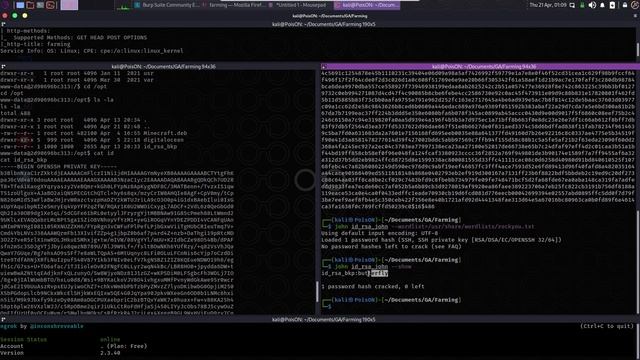Switch to Burp Suite Community taskbar window
This screenshot has width=640, height=360.
(167, 5)
